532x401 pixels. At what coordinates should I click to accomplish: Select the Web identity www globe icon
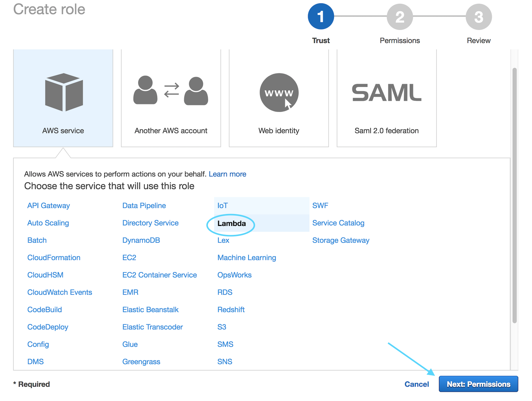[x=279, y=92]
